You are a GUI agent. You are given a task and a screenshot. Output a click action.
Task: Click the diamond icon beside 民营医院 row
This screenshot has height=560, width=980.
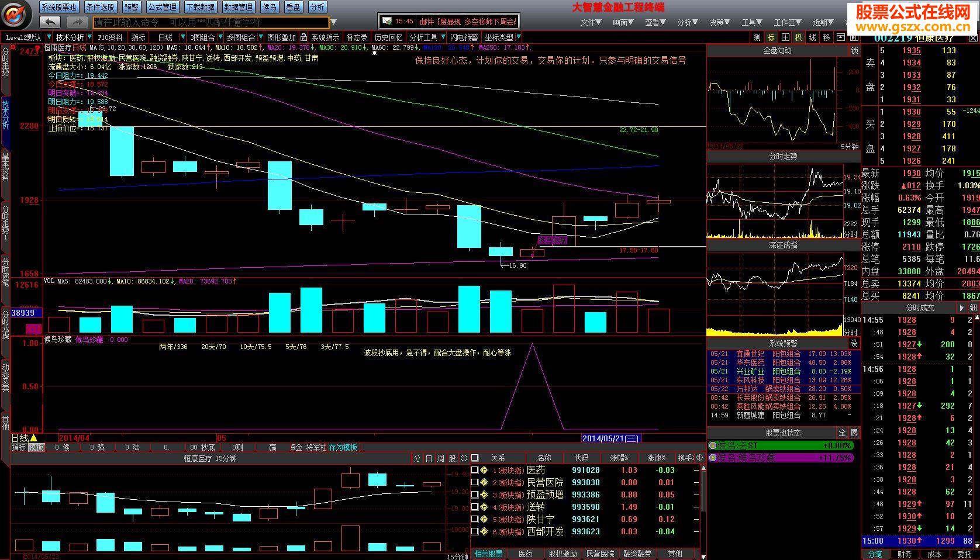(x=484, y=482)
